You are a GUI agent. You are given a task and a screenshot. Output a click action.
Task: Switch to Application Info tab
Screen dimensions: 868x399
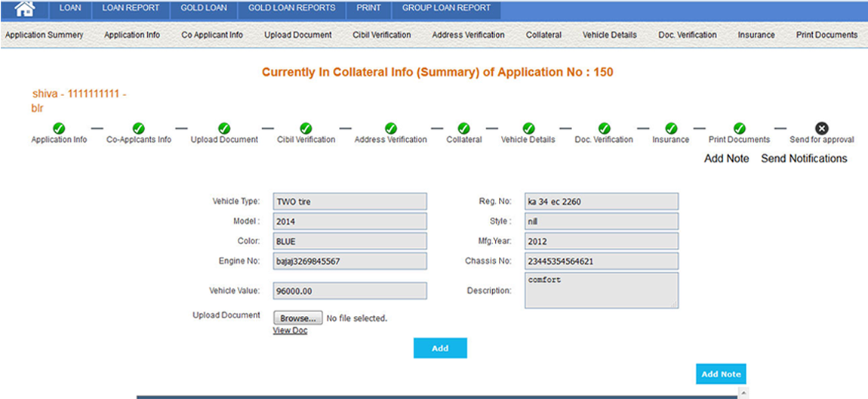(132, 35)
